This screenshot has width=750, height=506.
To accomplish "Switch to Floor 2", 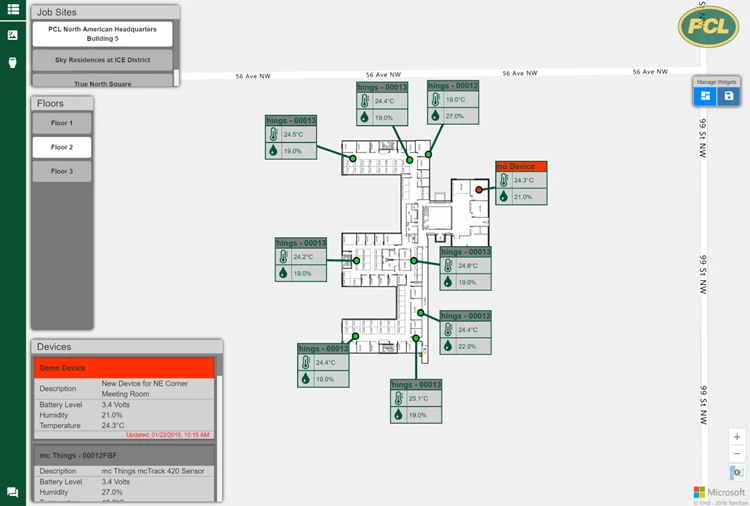I will (62, 147).
